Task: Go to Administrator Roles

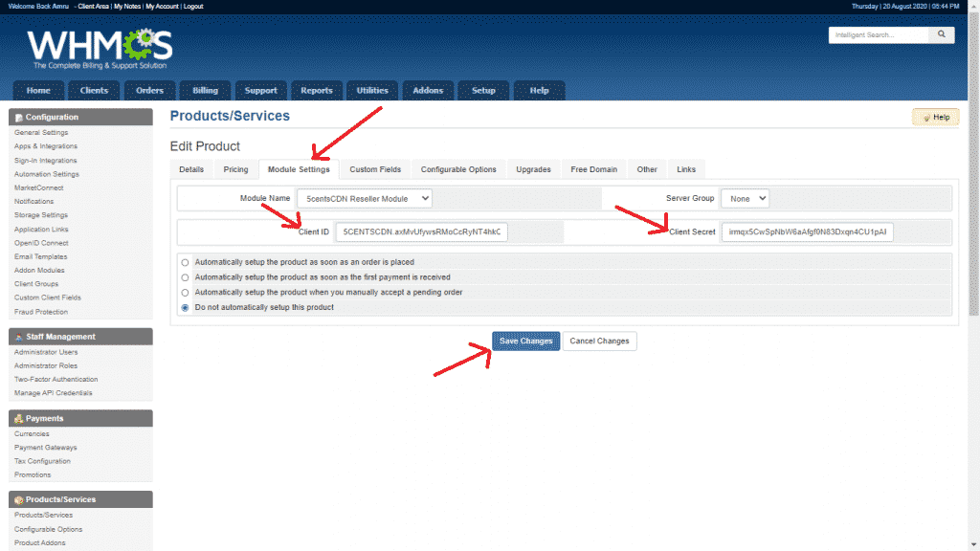Action: (x=46, y=366)
